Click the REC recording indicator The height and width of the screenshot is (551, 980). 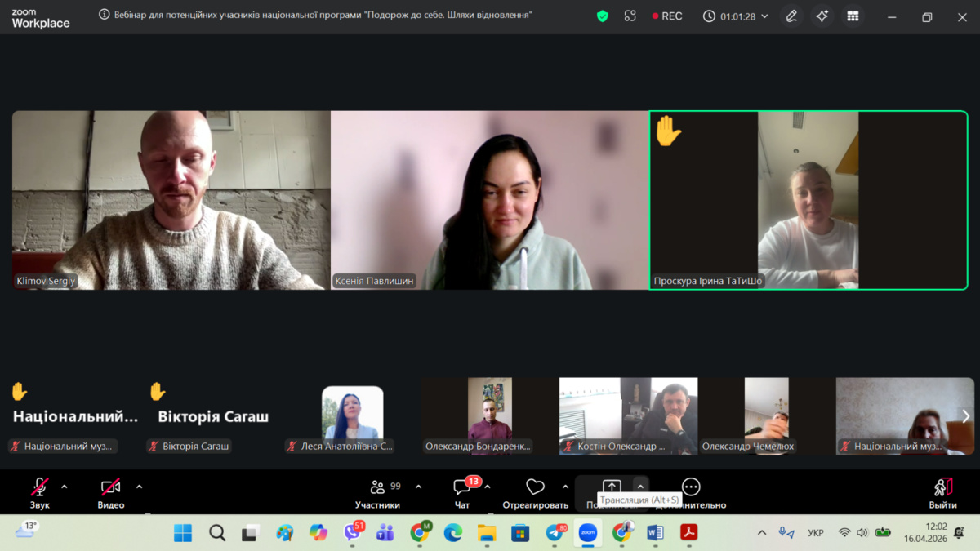(x=667, y=16)
